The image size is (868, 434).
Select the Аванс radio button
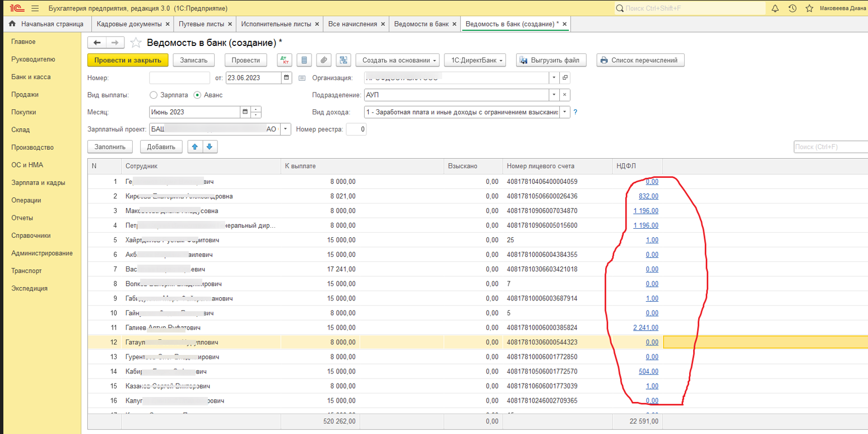[x=197, y=95]
